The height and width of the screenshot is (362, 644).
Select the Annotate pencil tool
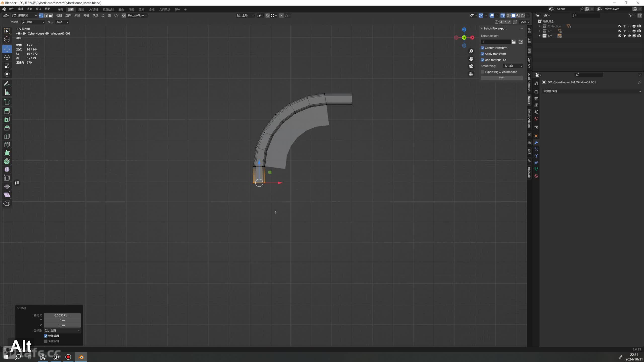pos(7,84)
